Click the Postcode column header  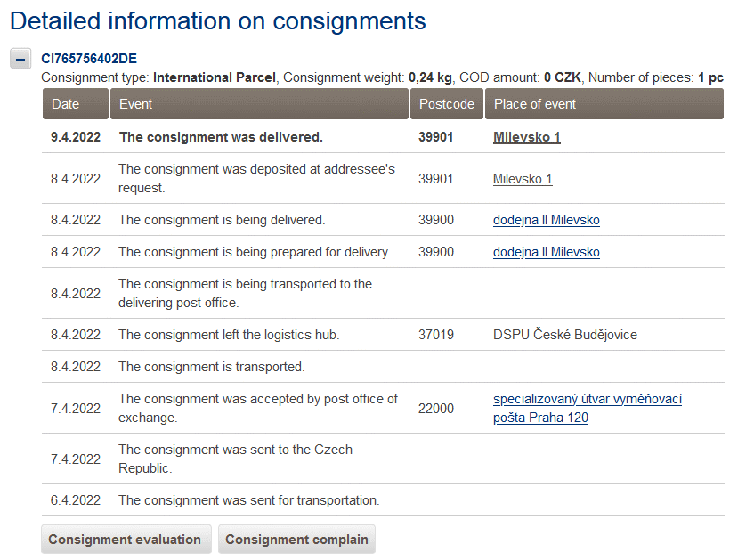(x=447, y=104)
